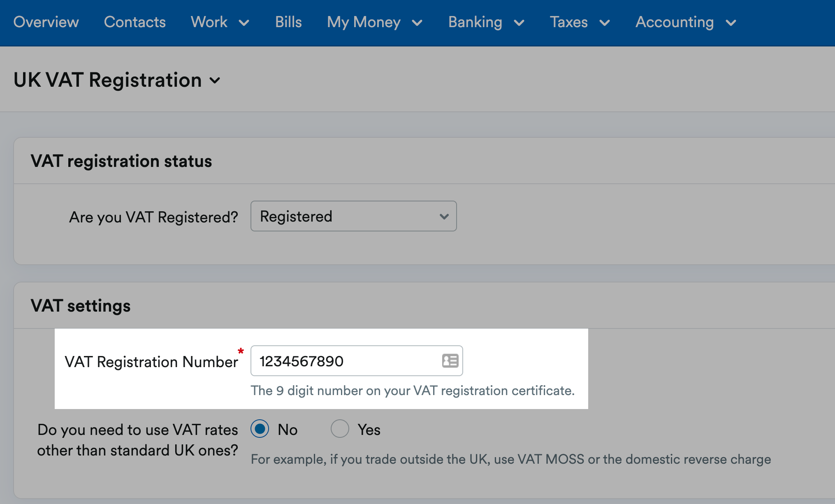Click the My Money chevron arrow

click(x=417, y=23)
